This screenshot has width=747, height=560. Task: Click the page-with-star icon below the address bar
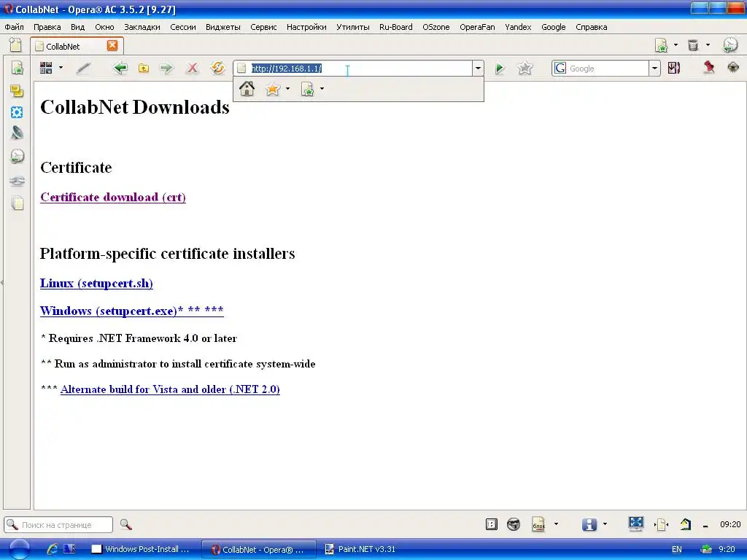tap(307, 88)
